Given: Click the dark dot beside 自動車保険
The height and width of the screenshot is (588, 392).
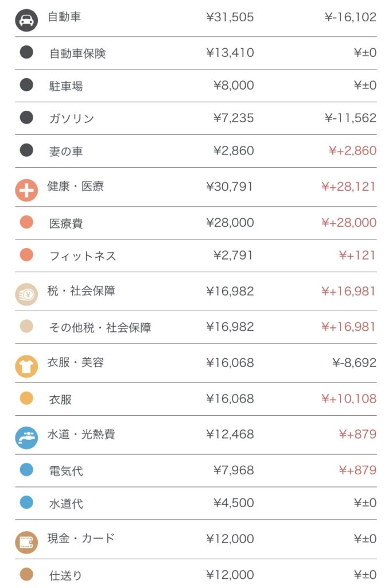Looking at the screenshot, I should point(26,52).
